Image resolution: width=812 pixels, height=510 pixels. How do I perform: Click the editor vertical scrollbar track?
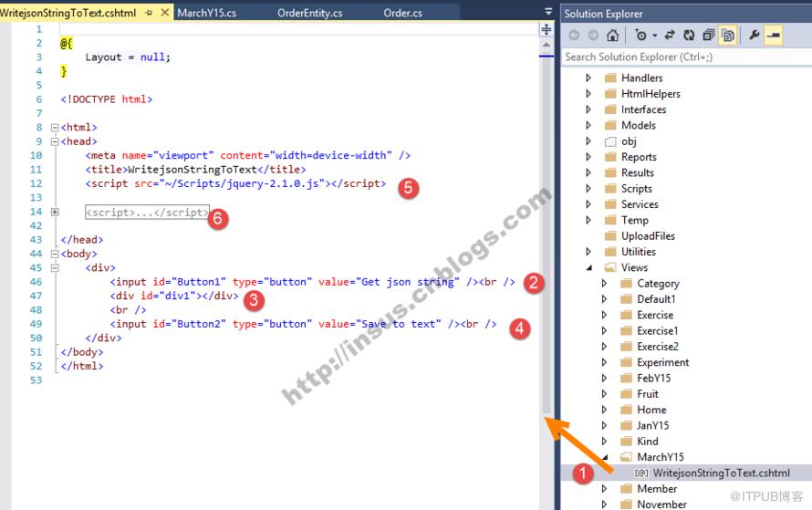coord(547,233)
